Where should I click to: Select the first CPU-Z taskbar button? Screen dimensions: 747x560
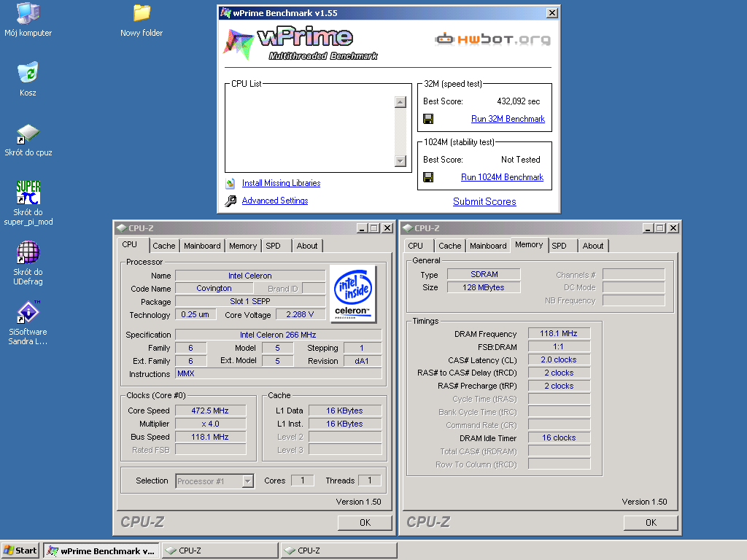click(x=220, y=551)
